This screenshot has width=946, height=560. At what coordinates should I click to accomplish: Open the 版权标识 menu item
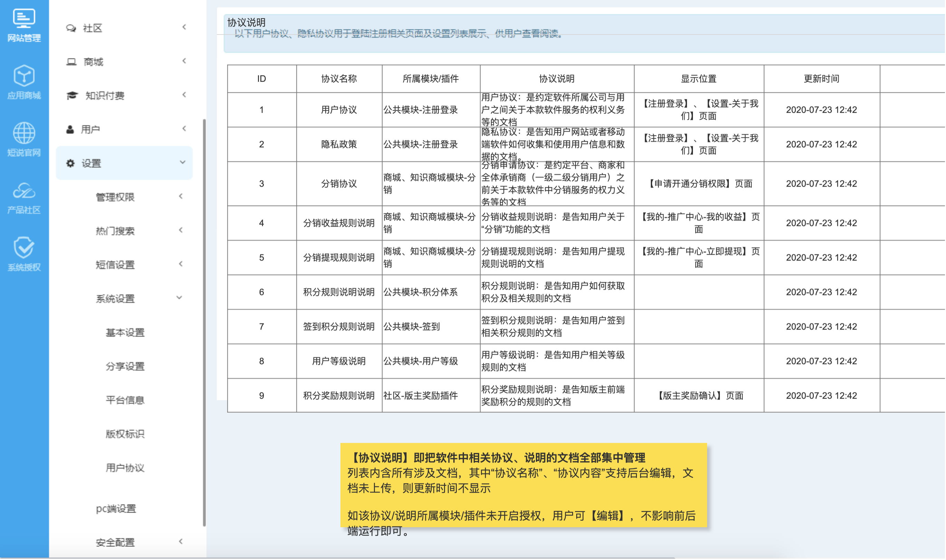point(125,434)
